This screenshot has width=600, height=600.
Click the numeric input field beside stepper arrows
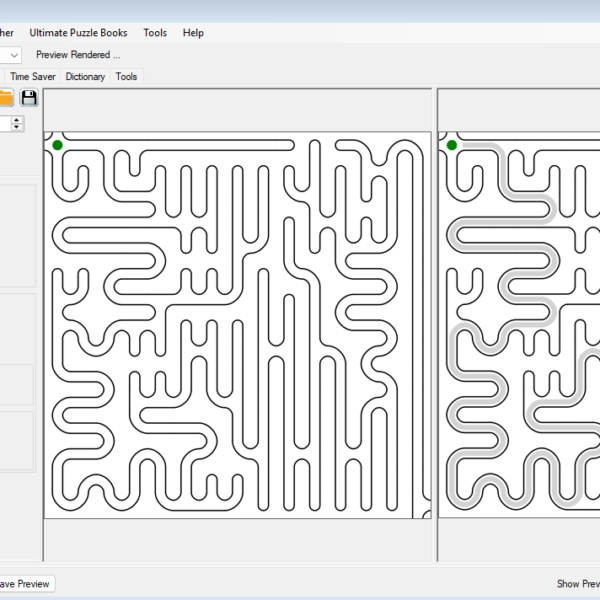point(5,123)
